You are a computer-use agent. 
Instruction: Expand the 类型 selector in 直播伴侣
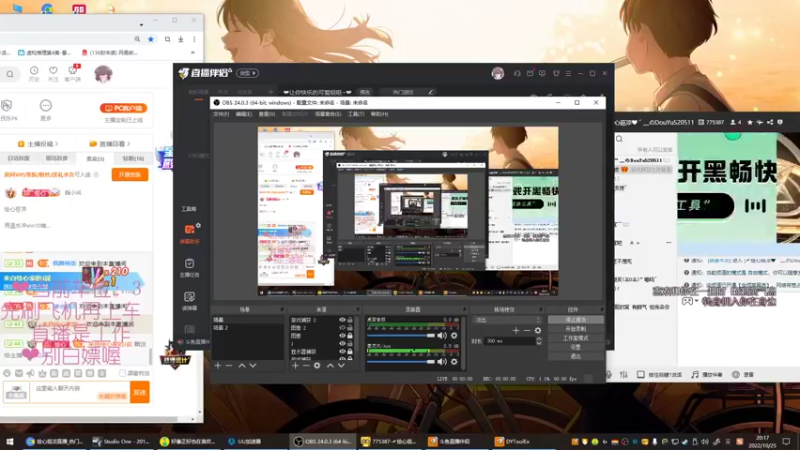click(x=247, y=73)
